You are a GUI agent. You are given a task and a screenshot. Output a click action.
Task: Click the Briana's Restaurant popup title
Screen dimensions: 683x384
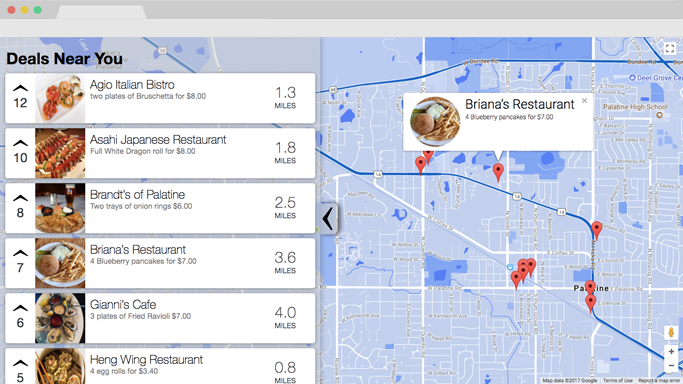click(x=520, y=104)
